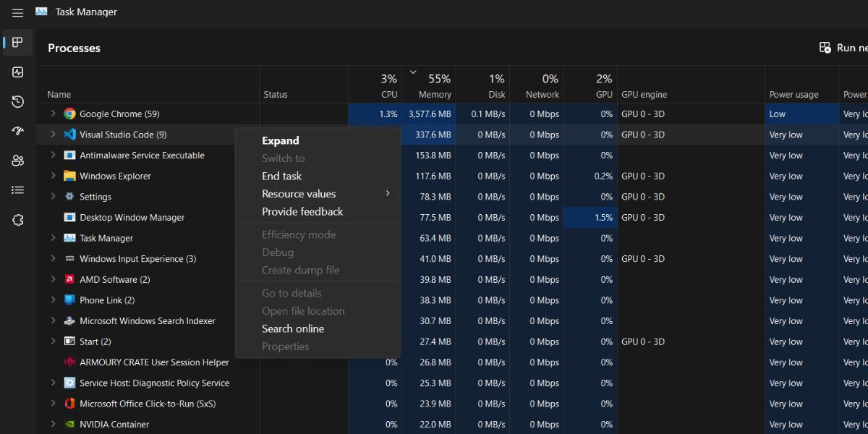The width and height of the screenshot is (868, 434).
Task: Click the Antimalware Service Executable icon
Action: [69, 156]
